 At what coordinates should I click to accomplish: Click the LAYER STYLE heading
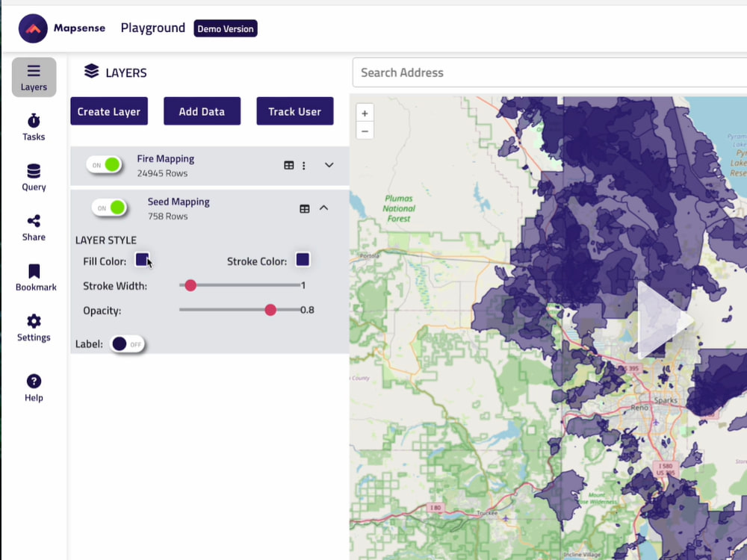point(106,240)
